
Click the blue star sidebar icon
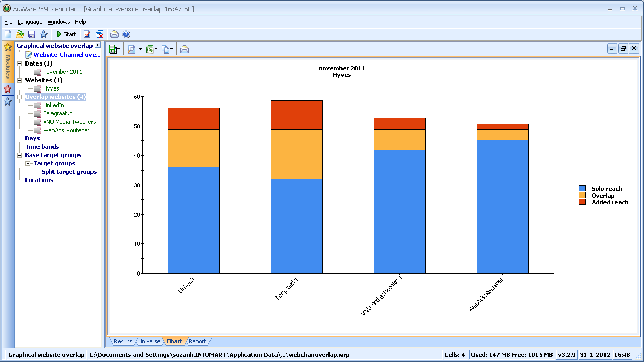pos(8,101)
